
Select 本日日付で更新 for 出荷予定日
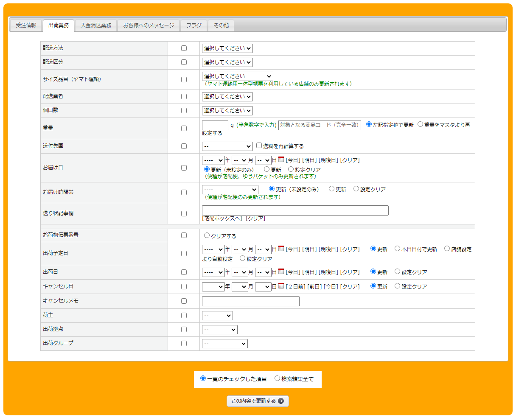[397, 249]
